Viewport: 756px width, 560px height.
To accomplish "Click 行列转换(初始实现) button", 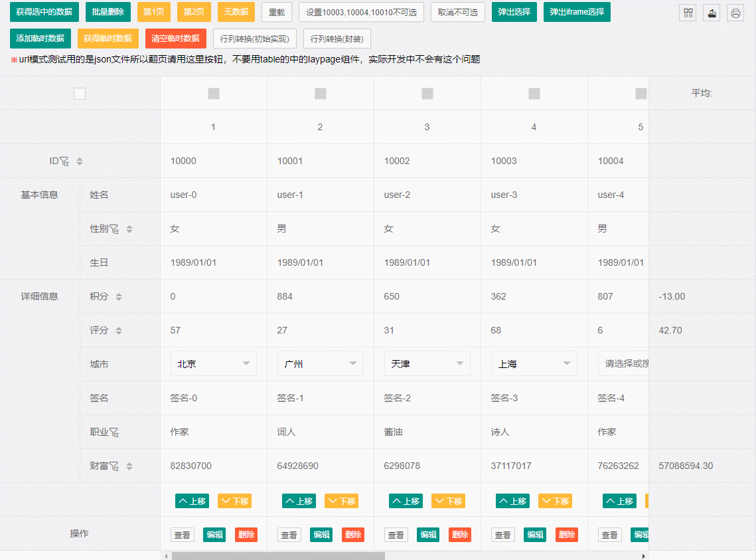I will [255, 39].
